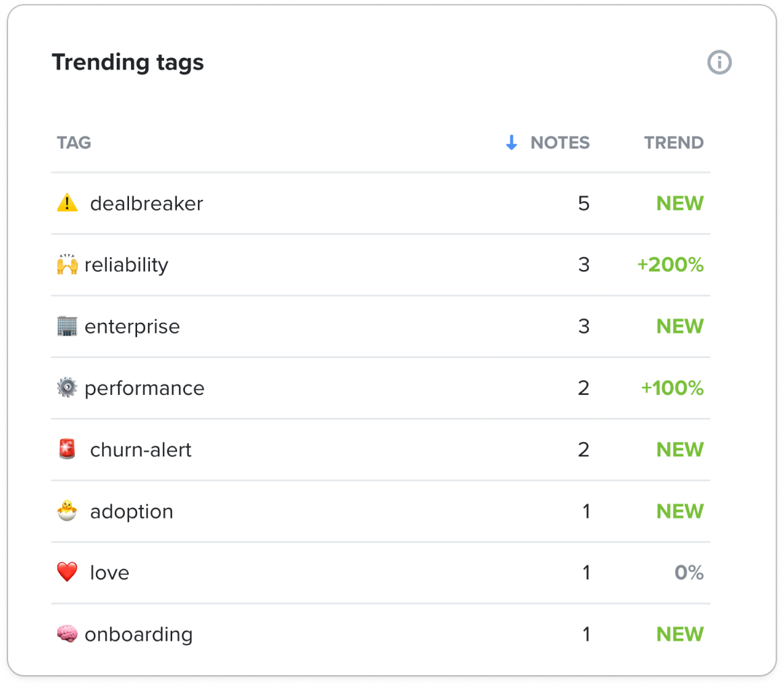784x686 pixels.
Task: Open the reliability tag
Action: tap(126, 265)
